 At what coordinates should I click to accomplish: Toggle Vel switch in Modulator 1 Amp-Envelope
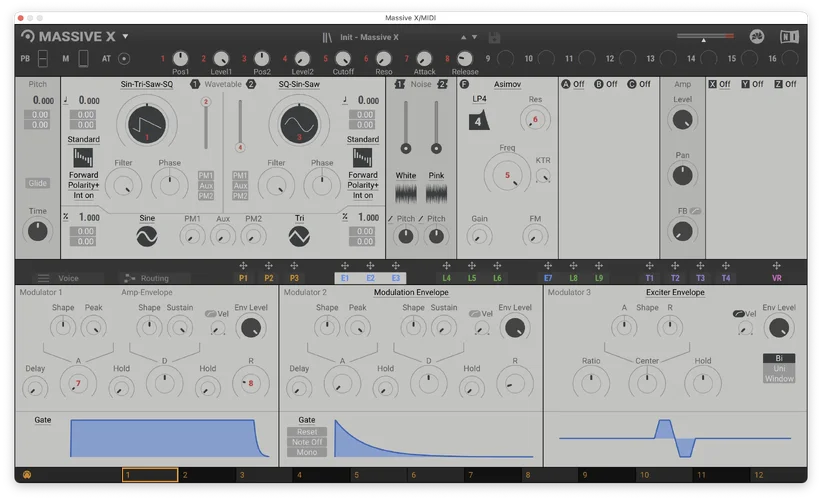pos(212,313)
